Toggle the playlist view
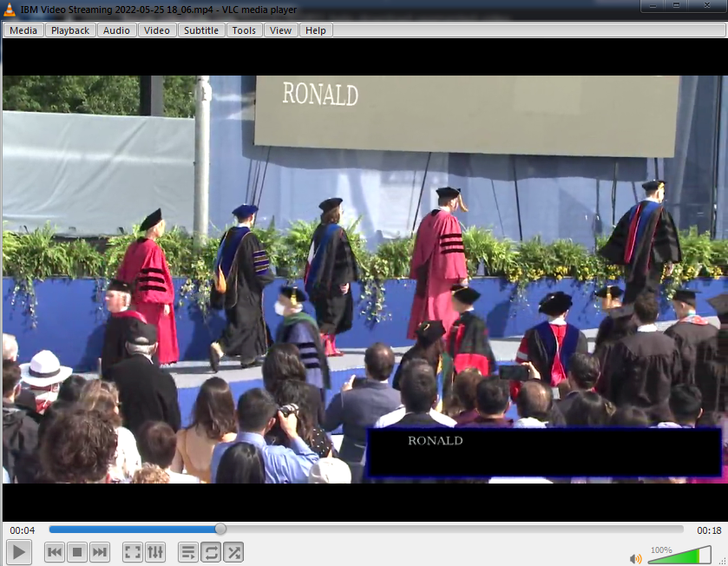This screenshot has width=728, height=566. pyautogui.click(x=188, y=552)
